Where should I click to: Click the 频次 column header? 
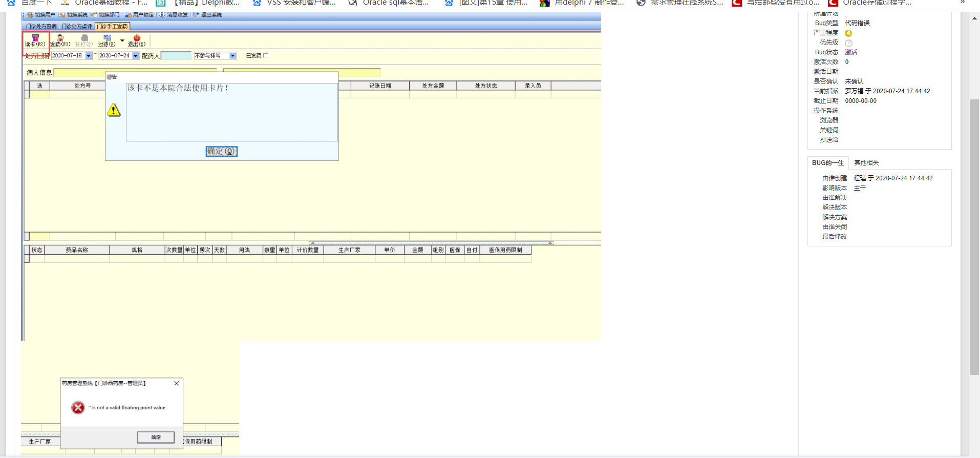(x=205, y=250)
